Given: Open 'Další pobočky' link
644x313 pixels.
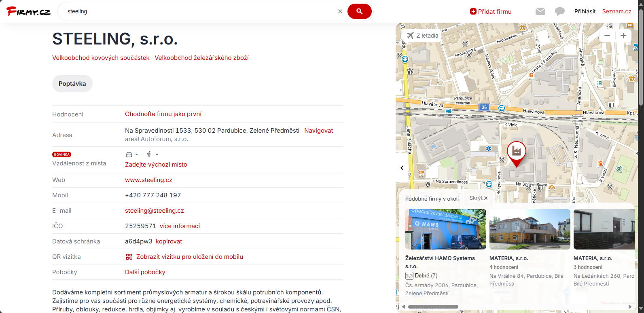Looking at the screenshot, I should (x=145, y=272).
